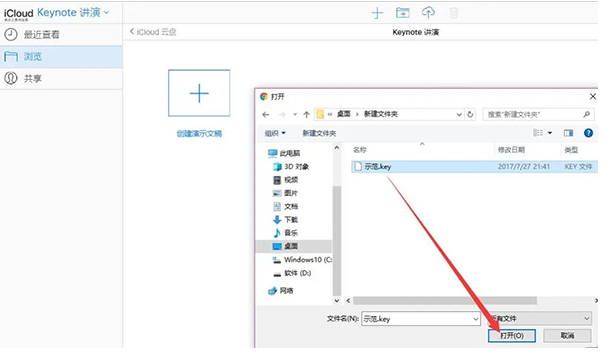Click the cloud upload icon in iCloud toolbar
This screenshot has width=607, height=361.
(428, 12)
